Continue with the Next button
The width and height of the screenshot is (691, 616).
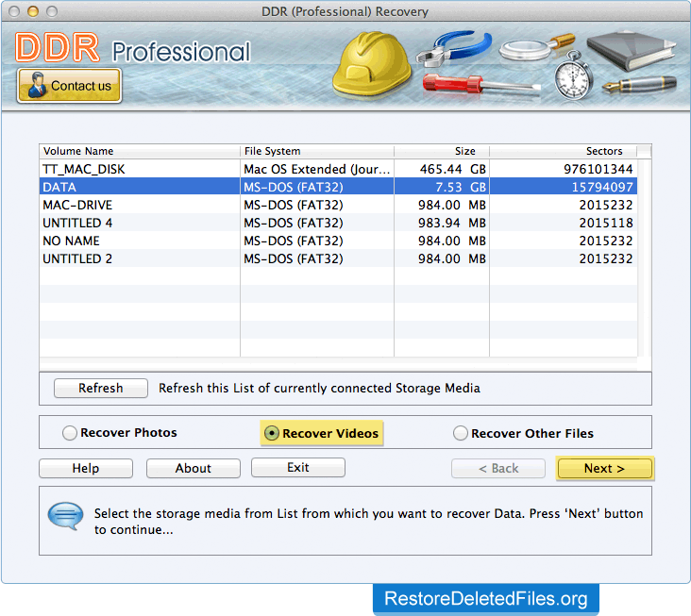coord(604,468)
